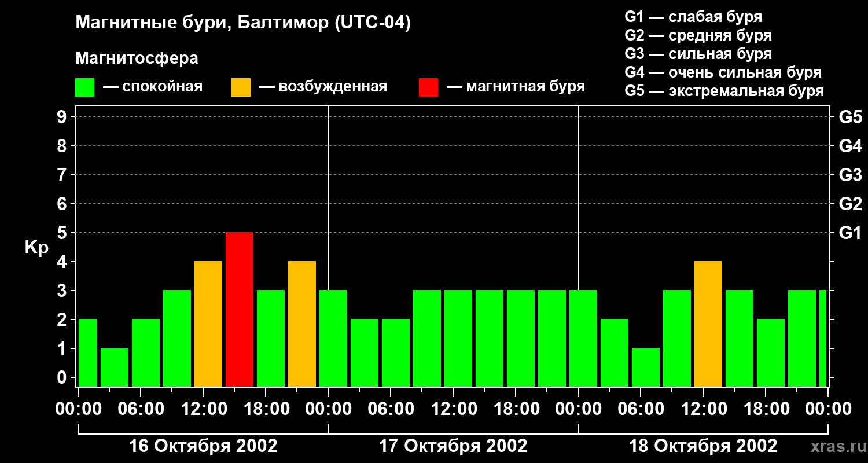
Task: Select the red Kp 5 bar on 16 October
Action: [x=240, y=309]
